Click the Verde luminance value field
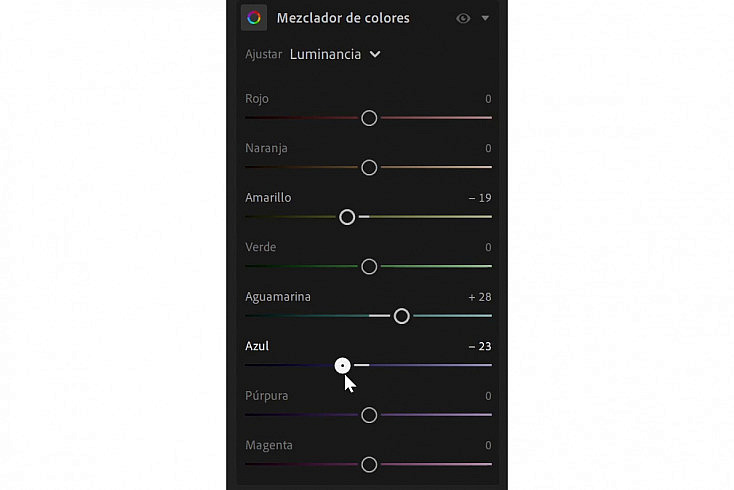The image size is (734, 490). coord(488,247)
